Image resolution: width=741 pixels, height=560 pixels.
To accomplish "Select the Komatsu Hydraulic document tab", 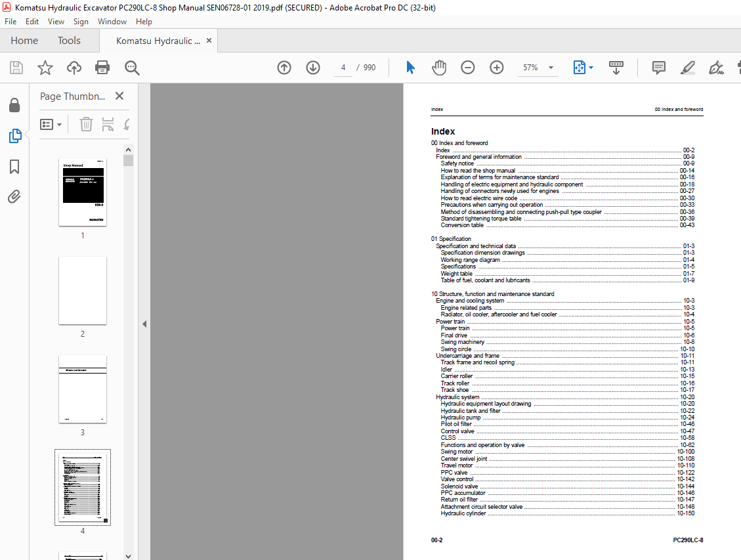I will tap(158, 41).
